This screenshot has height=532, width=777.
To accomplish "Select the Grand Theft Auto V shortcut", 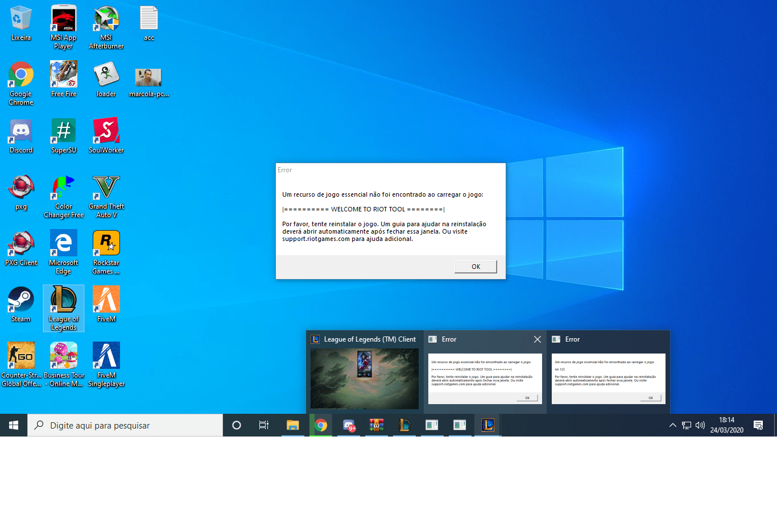I will (x=106, y=197).
